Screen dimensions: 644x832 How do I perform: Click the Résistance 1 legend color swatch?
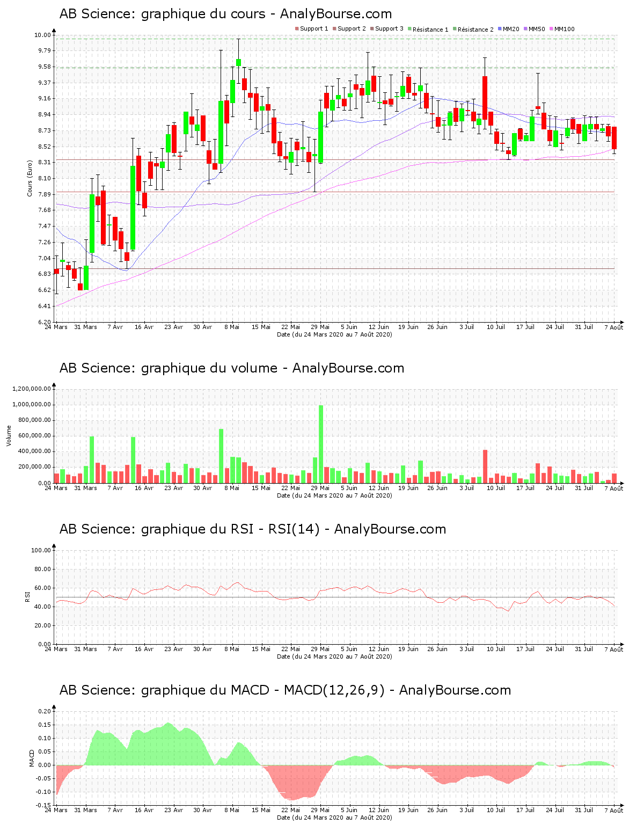409,29
